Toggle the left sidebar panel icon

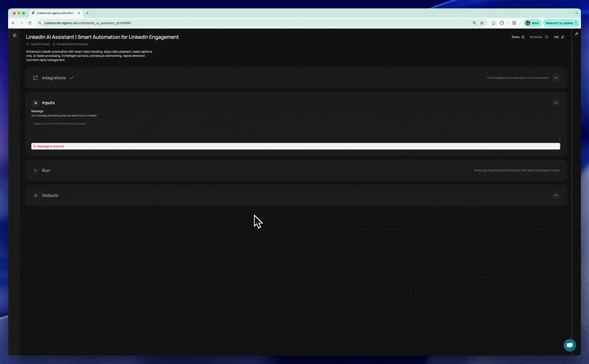click(x=14, y=35)
